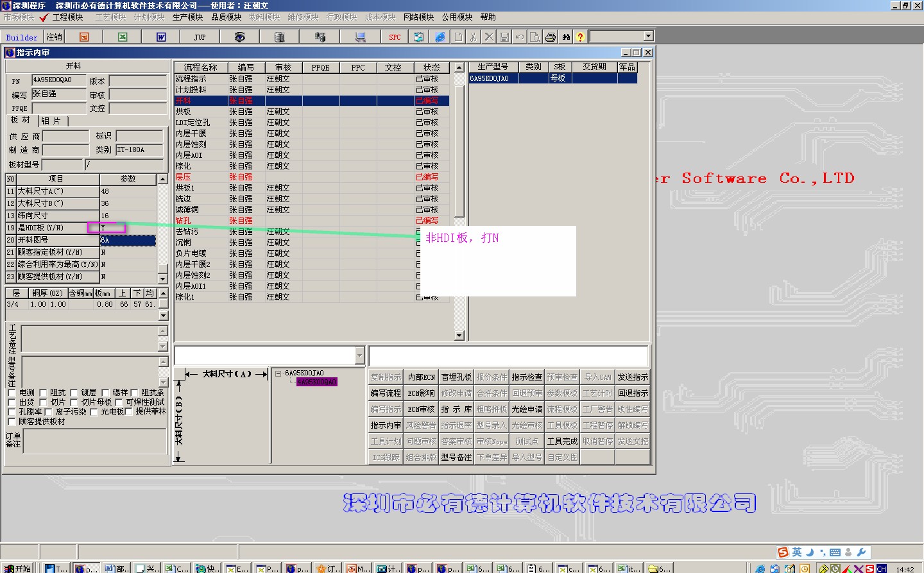Open the database cylinder toolbar icon
The height and width of the screenshot is (573, 924).
279,37
